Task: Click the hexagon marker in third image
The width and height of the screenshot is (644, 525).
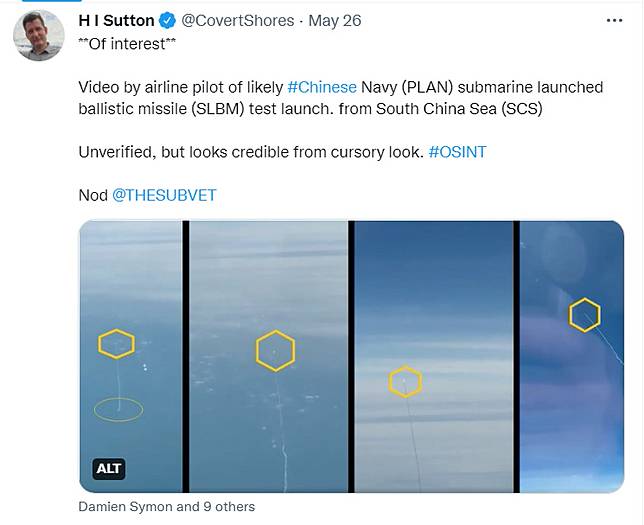Action: coord(405,381)
